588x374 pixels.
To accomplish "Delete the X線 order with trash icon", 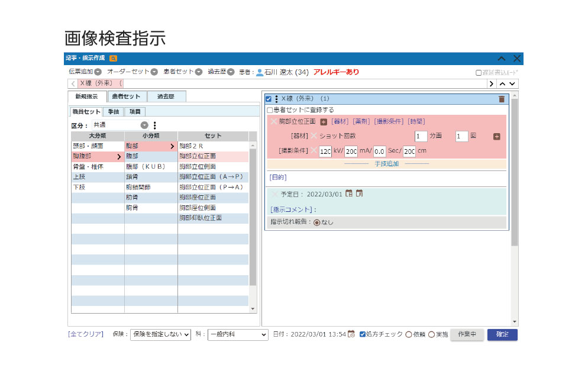I will (502, 99).
